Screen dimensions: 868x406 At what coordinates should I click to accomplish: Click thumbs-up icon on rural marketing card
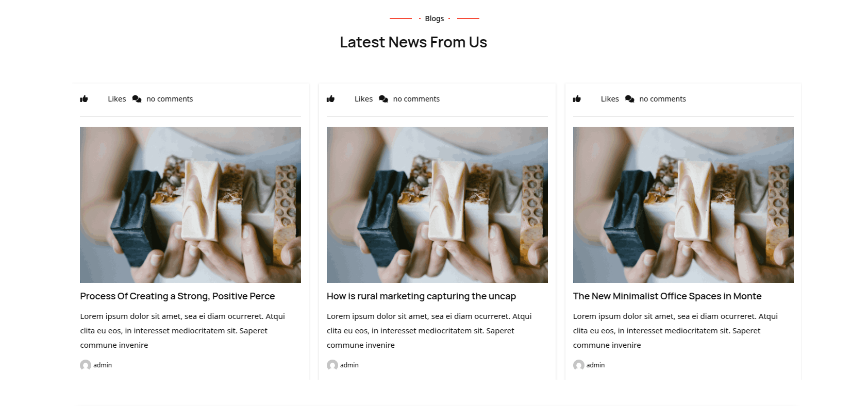(331, 99)
